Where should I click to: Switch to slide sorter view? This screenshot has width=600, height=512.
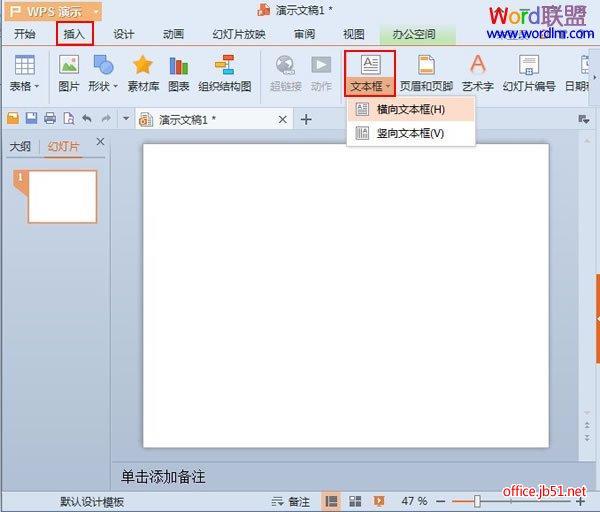pos(355,501)
